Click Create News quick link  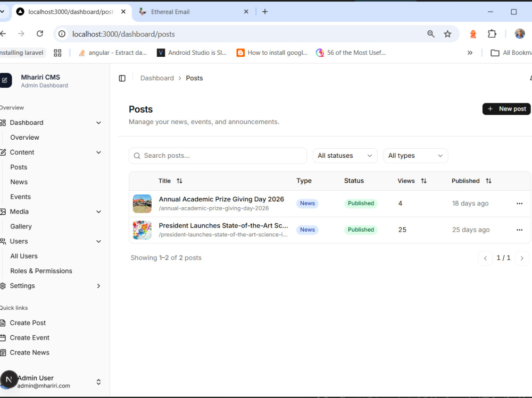pos(29,353)
